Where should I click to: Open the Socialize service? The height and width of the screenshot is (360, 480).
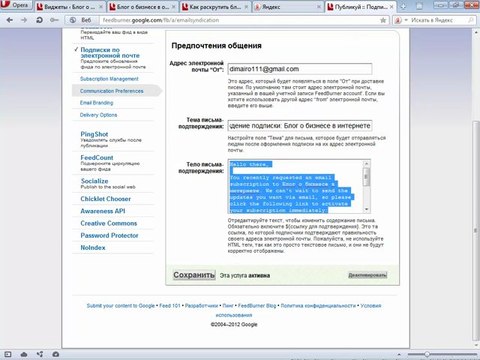tap(94, 181)
